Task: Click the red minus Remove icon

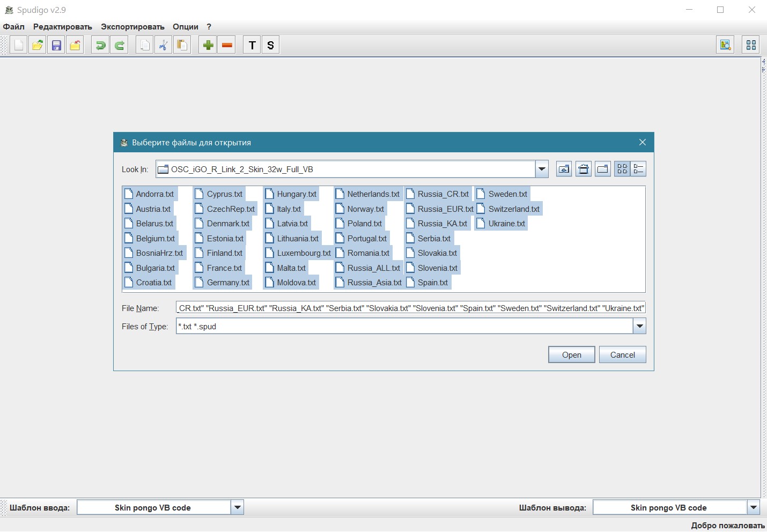Action: (x=227, y=45)
